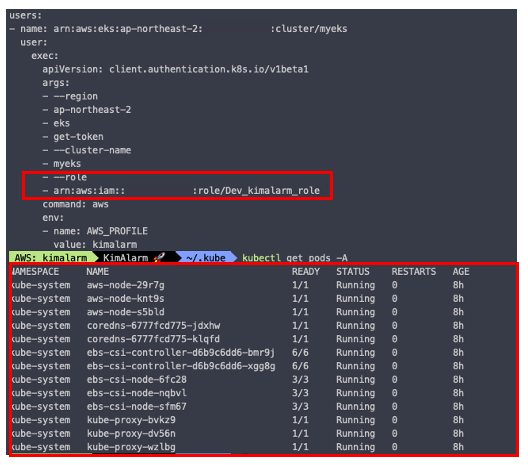Image resolution: width=528 pixels, height=465 pixels.
Task: Click the STATUS column header
Action: (x=353, y=271)
